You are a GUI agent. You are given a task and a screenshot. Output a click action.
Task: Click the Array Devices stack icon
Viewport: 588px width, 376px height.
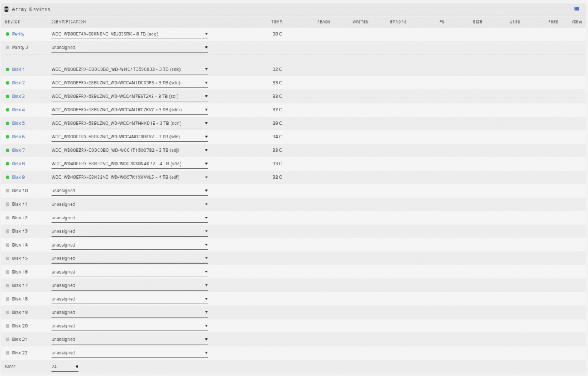[x=6, y=9]
